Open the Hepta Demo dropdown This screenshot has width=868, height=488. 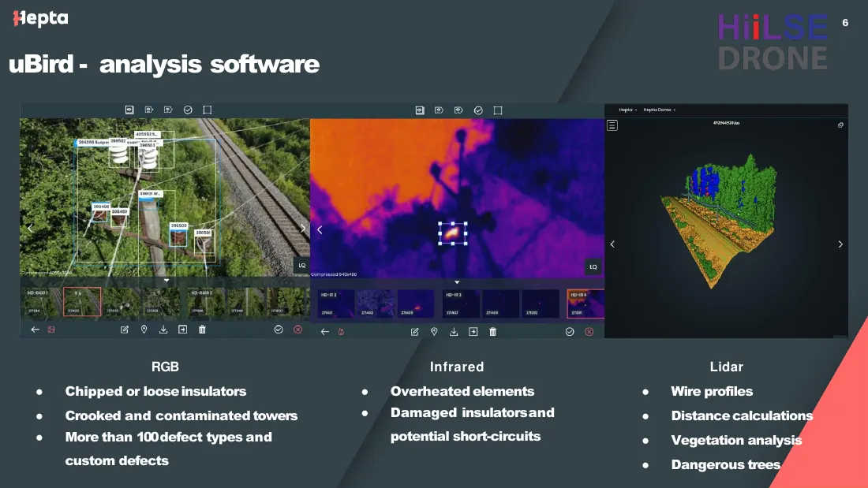point(660,110)
